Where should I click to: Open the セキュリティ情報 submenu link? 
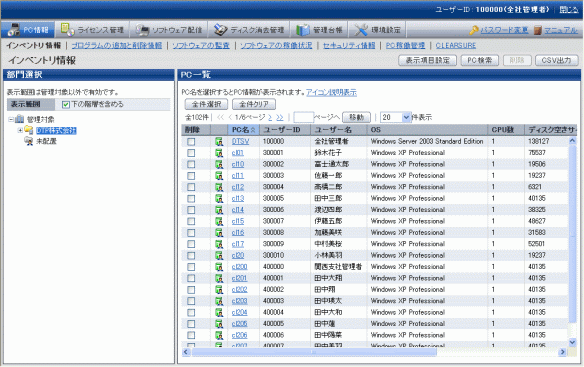click(x=349, y=45)
